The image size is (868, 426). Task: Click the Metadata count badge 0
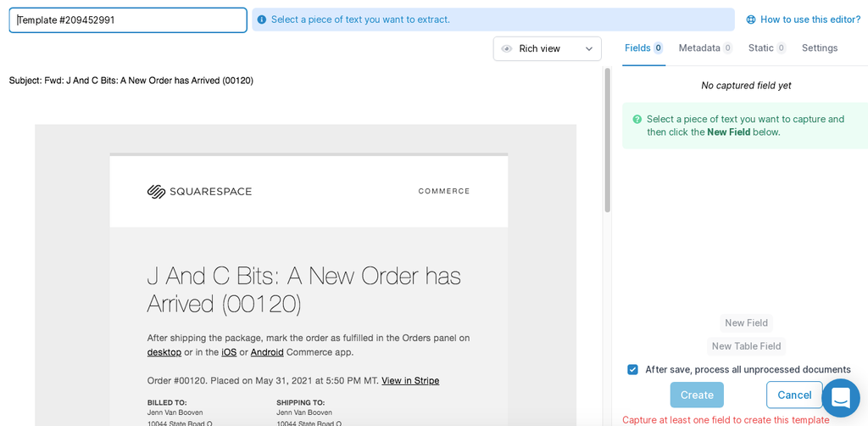pos(727,48)
